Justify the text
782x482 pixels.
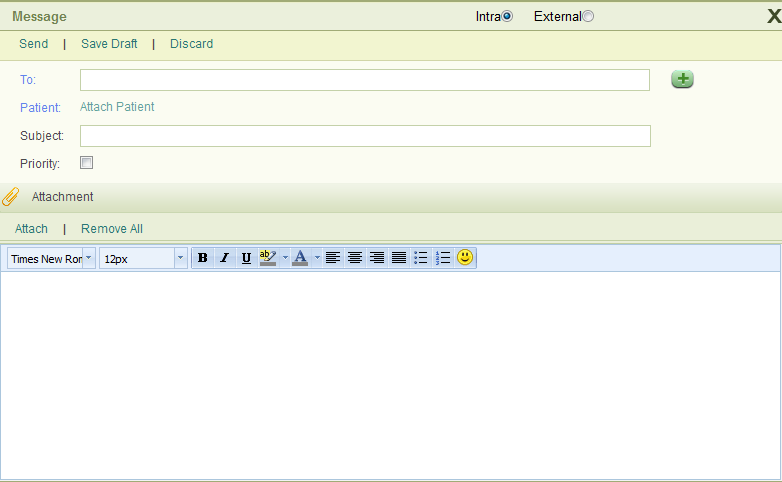399,258
